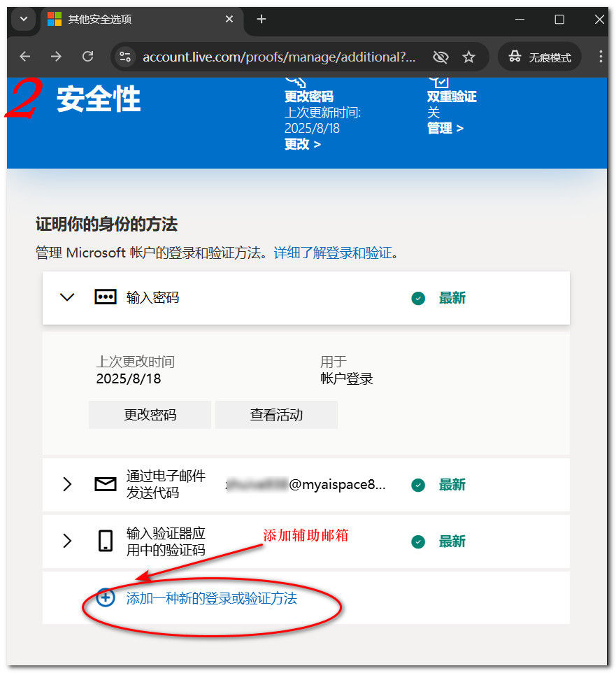Click the 帐户登录 usage text
Viewport: 616px width, 673px height.
coord(347,378)
